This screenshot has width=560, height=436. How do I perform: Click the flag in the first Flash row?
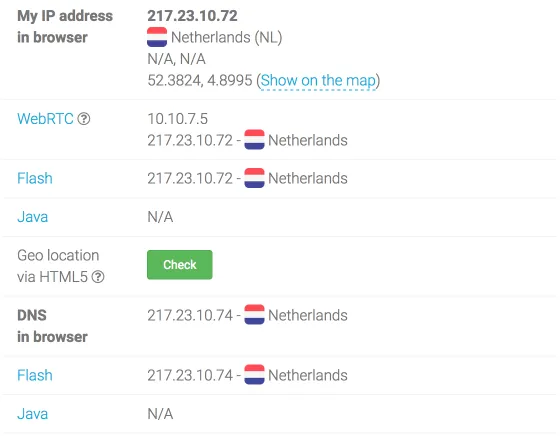point(254,178)
